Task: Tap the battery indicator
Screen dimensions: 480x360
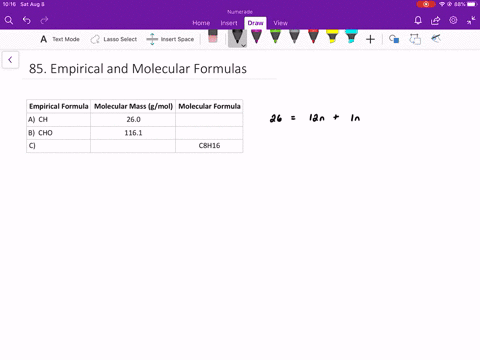Action: (x=471, y=4)
